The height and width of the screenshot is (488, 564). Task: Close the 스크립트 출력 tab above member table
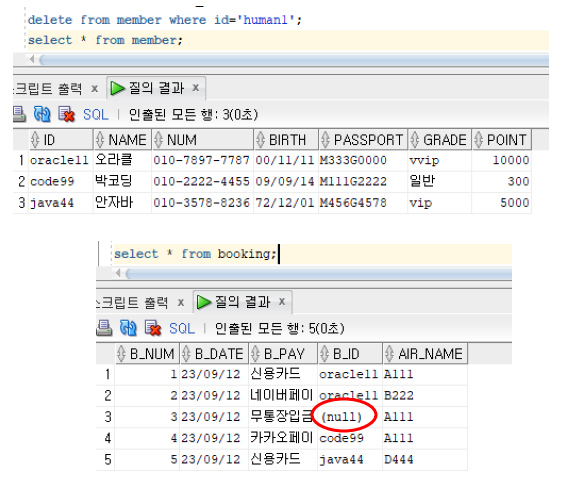pyautogui.click(x=94, y=88)
